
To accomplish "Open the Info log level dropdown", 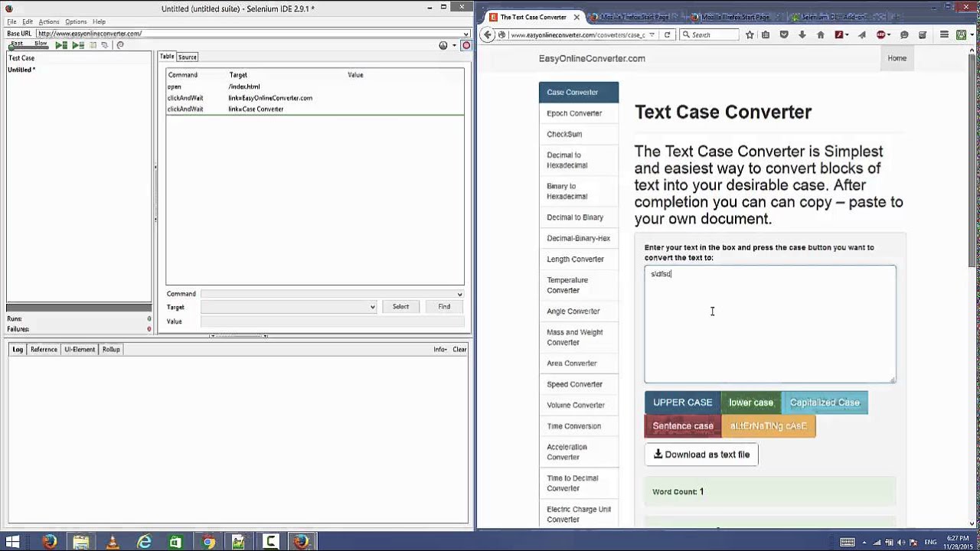I will (x=439, y=350).
